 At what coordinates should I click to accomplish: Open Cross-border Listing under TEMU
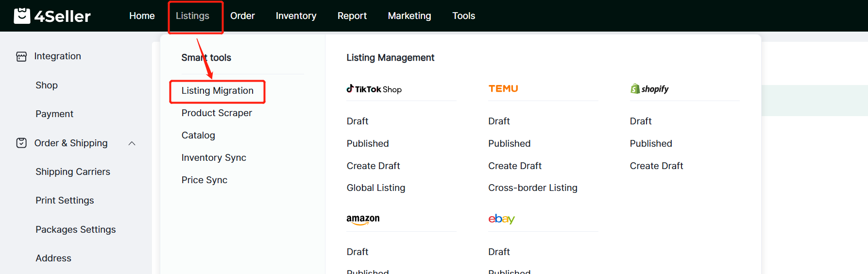[x=532, y=188]
